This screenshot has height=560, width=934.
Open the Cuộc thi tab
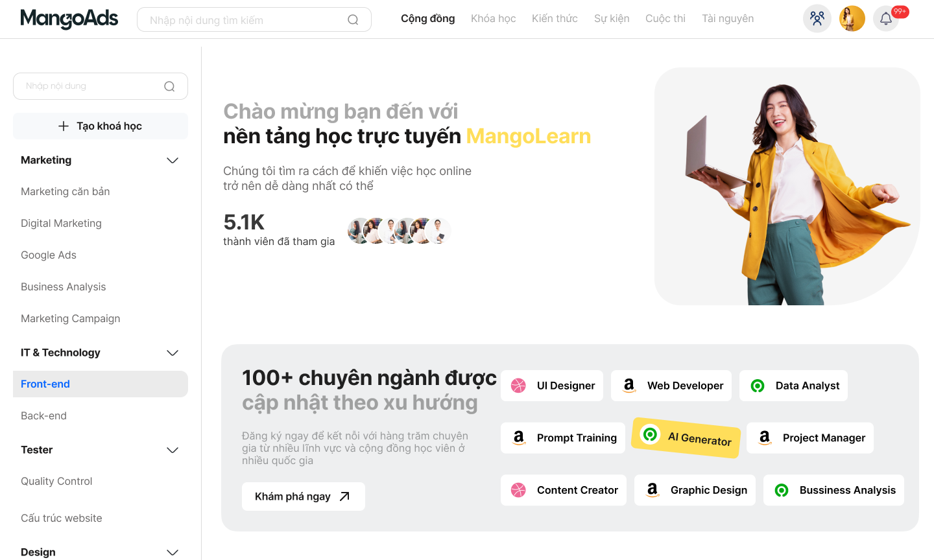[665, 19]
